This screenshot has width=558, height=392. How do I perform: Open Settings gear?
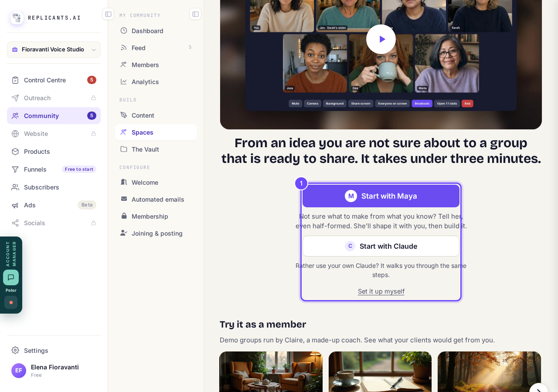tap(54, 351)
